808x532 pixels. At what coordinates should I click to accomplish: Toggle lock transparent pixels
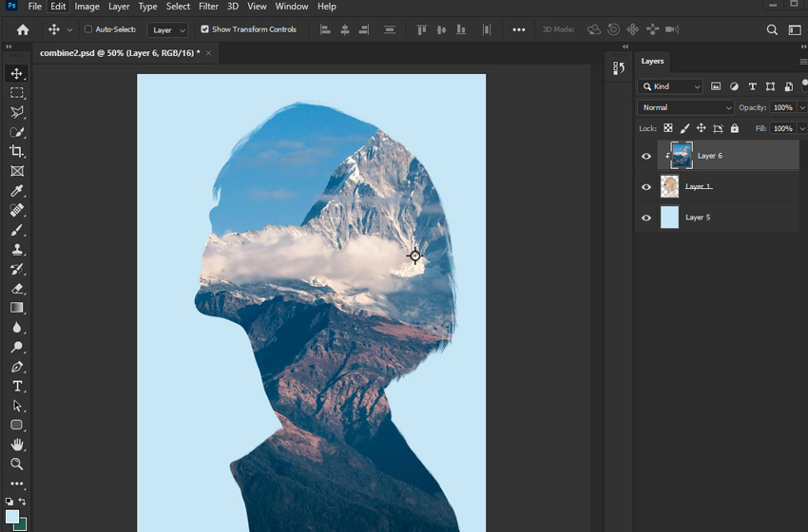tap(668, 128)
